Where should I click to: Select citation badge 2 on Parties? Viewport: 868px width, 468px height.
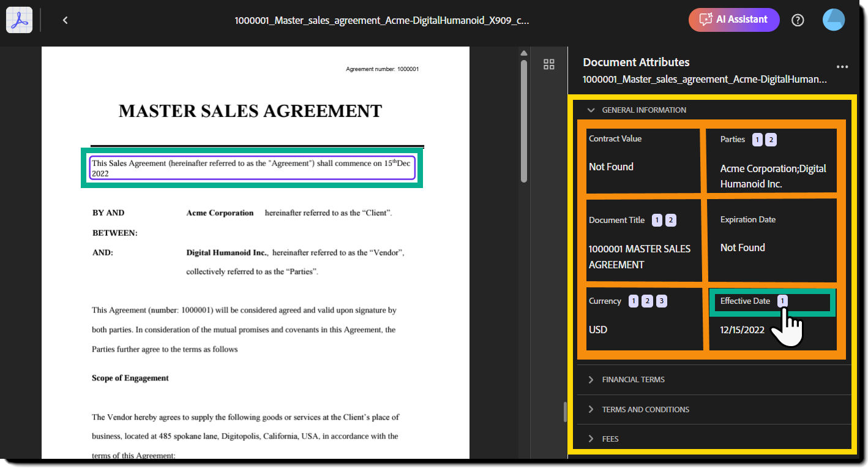771,139
